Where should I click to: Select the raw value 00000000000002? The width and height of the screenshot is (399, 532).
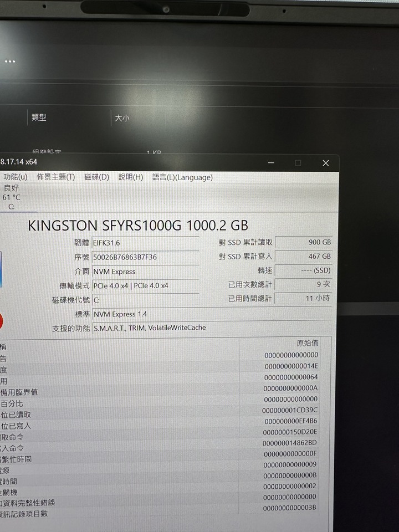pos(290,486)
